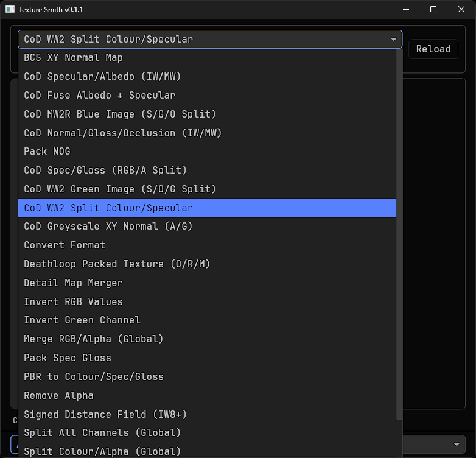Choose CoD Specular/Albedo (IW/MW) from list
Image resolution: width=476 pixels, height=458 pixels.
point(207,77)
